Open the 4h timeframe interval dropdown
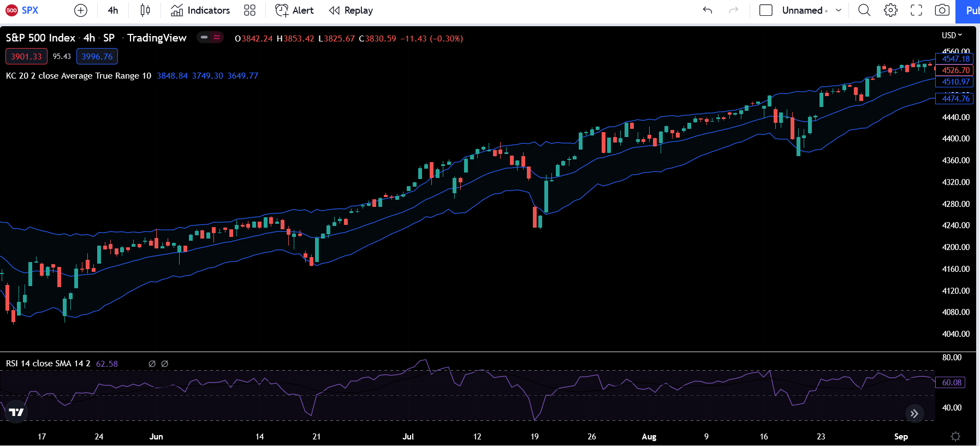The height and width of the screenshot is (446, 980). click(113, 10)
